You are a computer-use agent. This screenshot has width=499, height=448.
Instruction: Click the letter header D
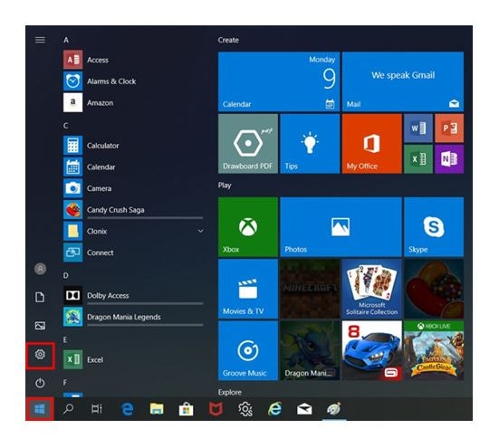click(65, 276)
